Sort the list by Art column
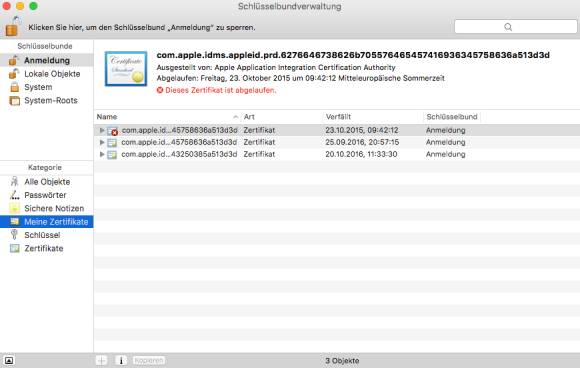This screenshot has height=368, width=580. coord(282,117)
